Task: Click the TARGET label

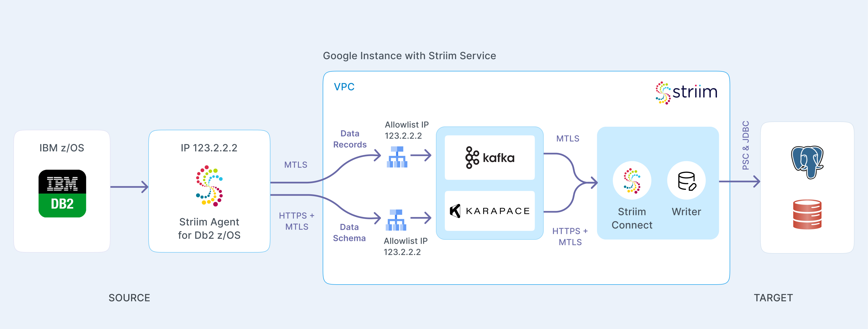Action: [773, 298]
